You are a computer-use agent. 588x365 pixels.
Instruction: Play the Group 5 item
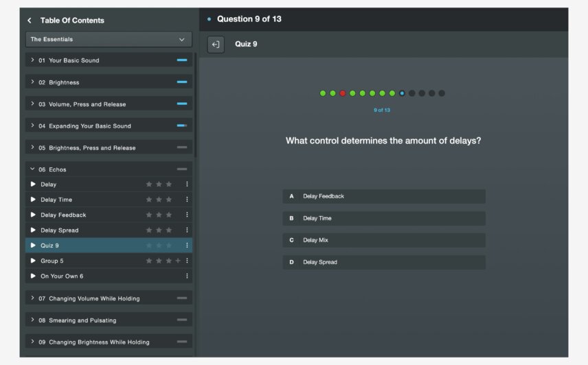pyautogui.click(x=33, y=261)
